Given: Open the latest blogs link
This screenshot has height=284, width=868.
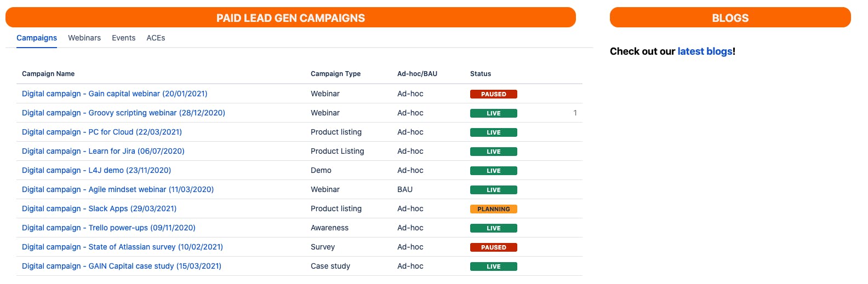Looking at the screenshot, I should coord(705,51).
